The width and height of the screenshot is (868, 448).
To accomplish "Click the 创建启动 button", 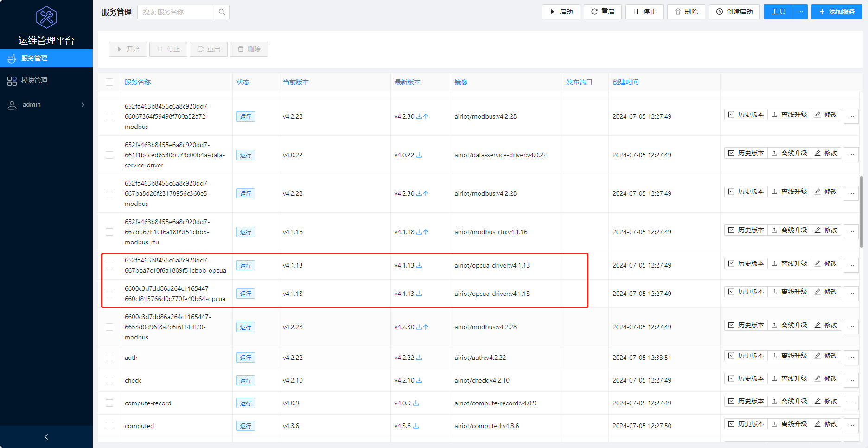I will (734, 12).
